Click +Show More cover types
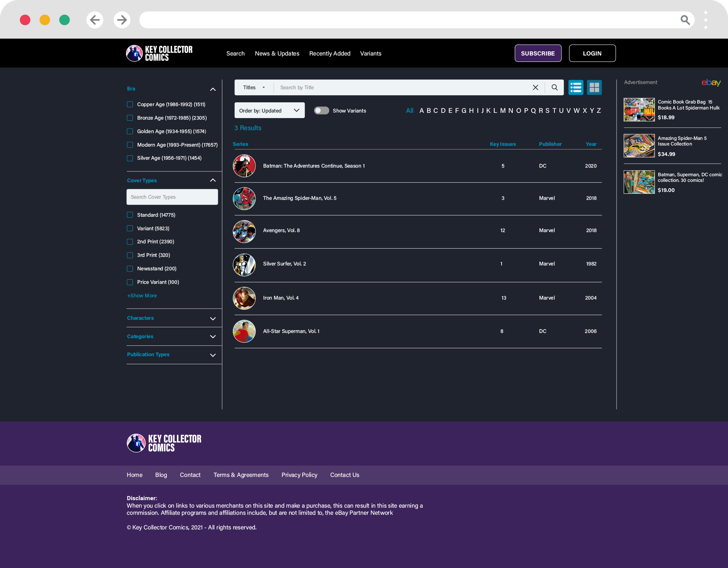Image resolution: width=728 pixels, height=568 pixels. (x=142, y=296)
